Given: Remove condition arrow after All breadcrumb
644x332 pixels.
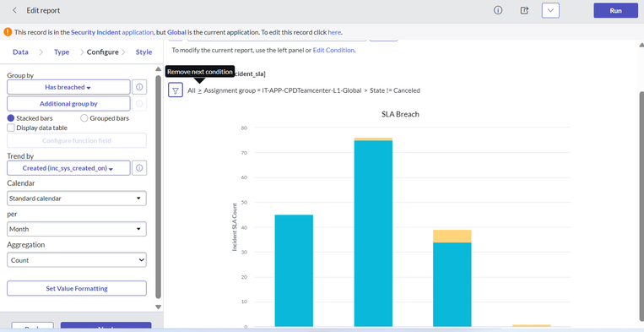Looking at the screenshot, I should pyautogui.click(x=199, y=90).
